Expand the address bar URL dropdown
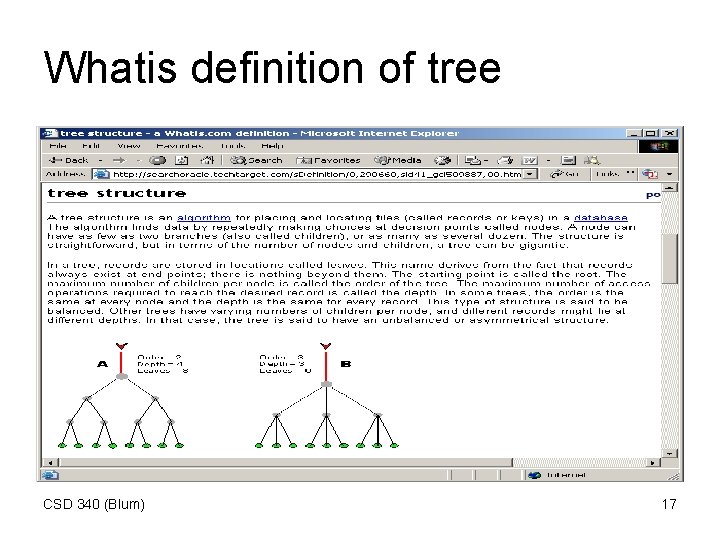Screen dimensions: 720x540 click(530, 174)
